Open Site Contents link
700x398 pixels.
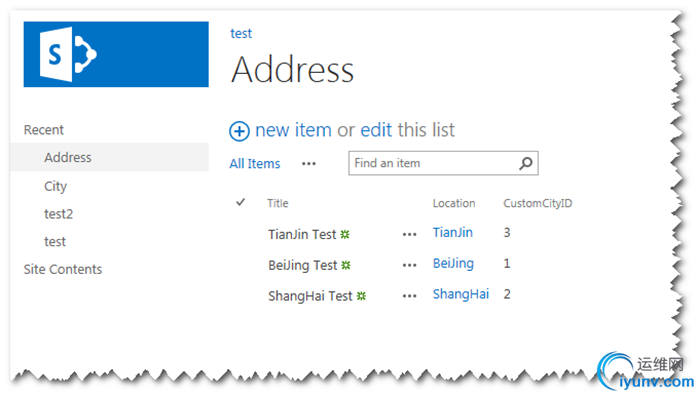(x=63, y=269)
